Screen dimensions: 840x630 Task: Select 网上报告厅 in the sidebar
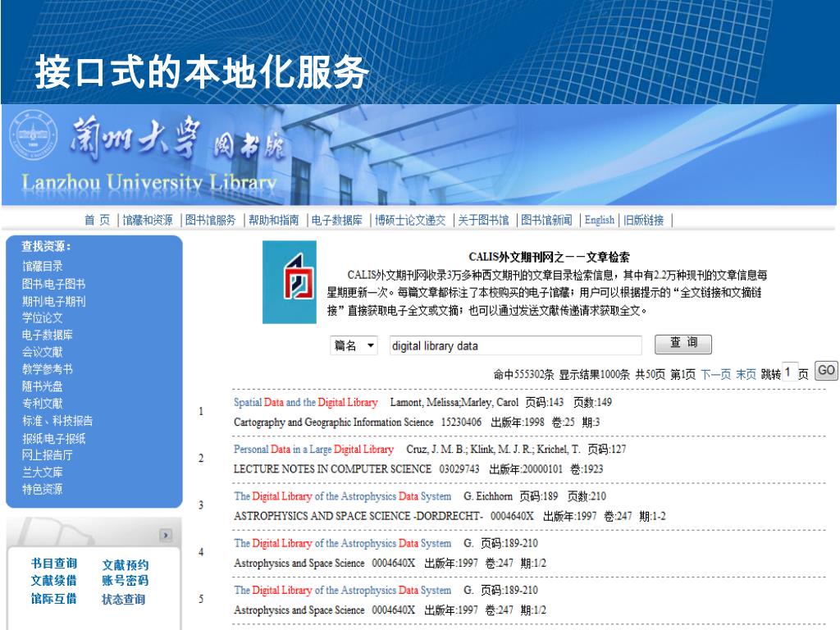[47, 455]
